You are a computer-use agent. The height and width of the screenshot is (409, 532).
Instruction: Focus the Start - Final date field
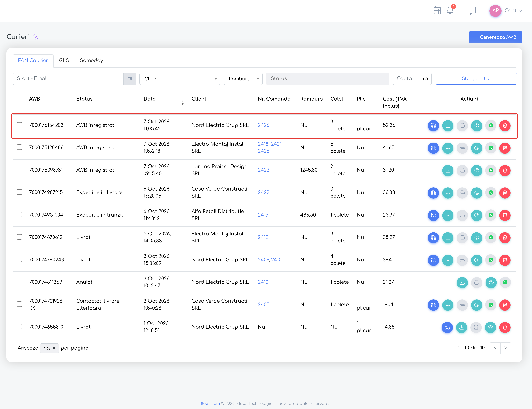coord(68,79)
